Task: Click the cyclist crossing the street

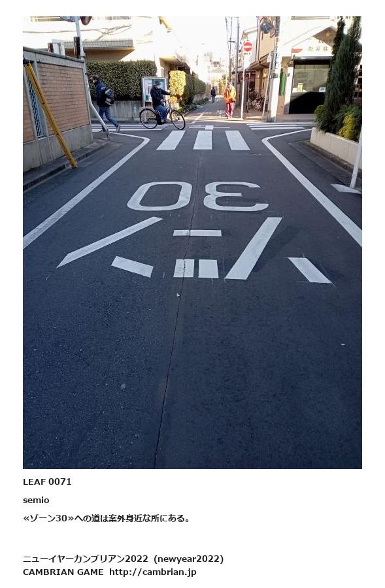Action: [161, 106]
